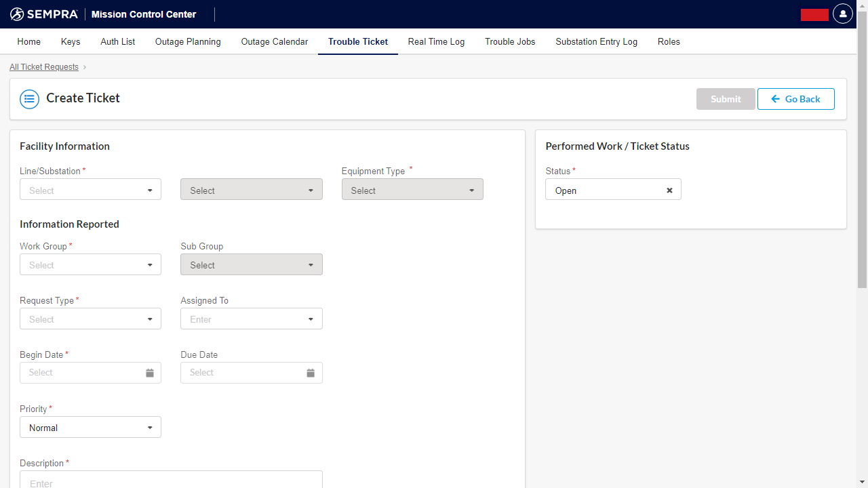The image size is (868, 488).
Task: Click the Assigned To entry field
Action: point(251,319)
